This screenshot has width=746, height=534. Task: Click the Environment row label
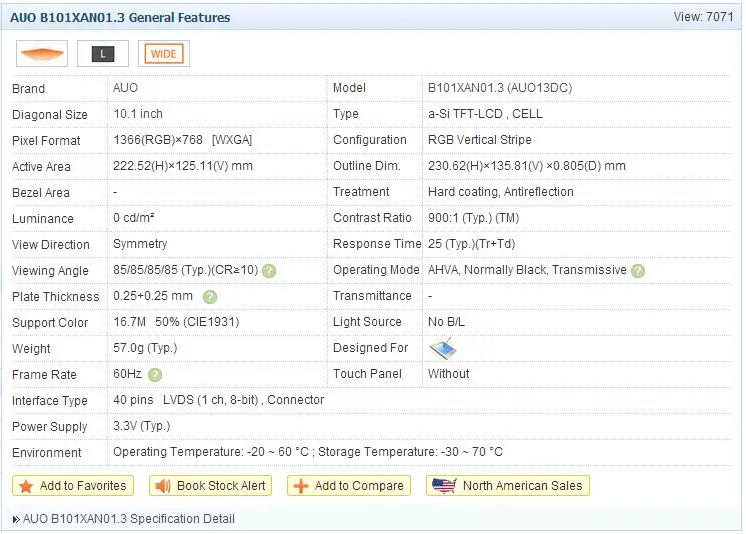pyautogui.click(x=47, y=453)
